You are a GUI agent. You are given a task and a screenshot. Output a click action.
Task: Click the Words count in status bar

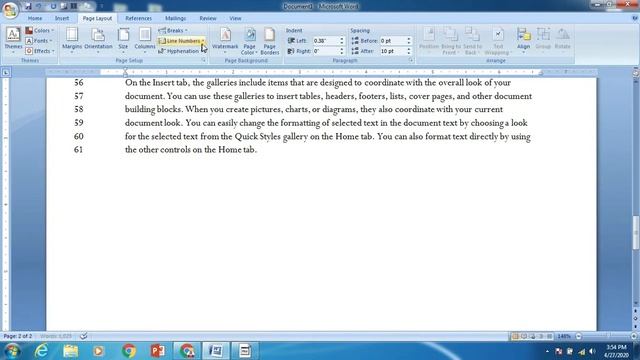click(x=56, y=336)
